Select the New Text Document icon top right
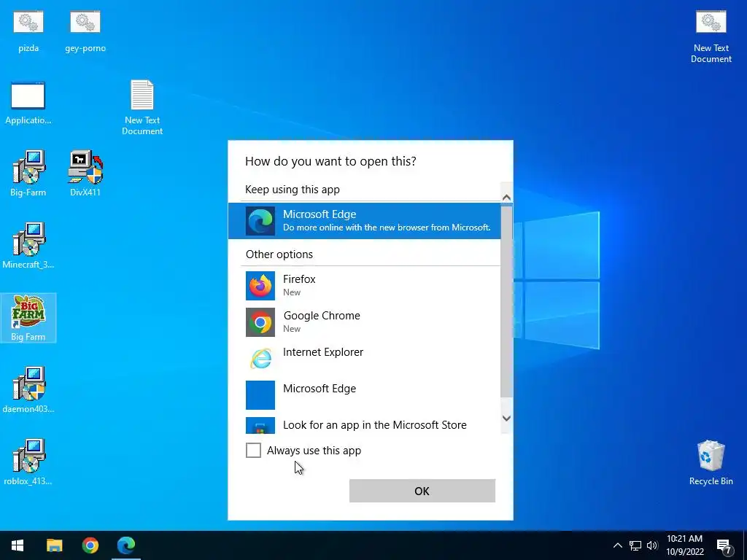The height and width of the screenshot is (560, 747). click(711, 38)
